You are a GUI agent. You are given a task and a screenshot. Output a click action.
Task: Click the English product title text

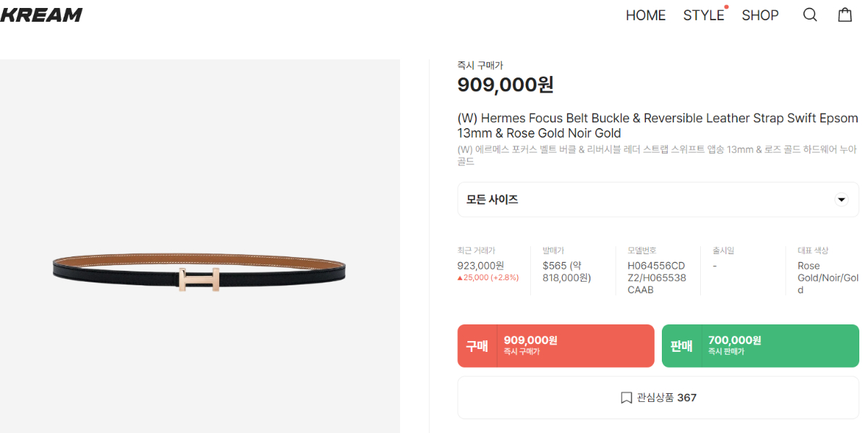(657, 125)
